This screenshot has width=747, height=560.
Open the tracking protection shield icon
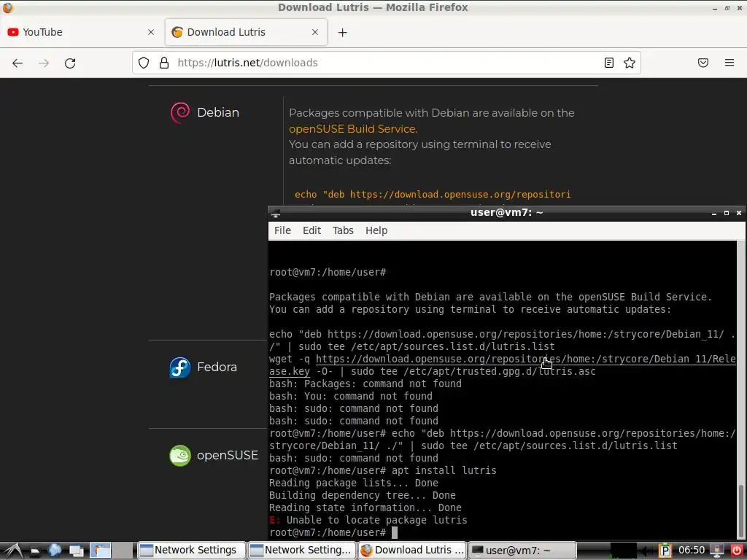tap(144, 63)
